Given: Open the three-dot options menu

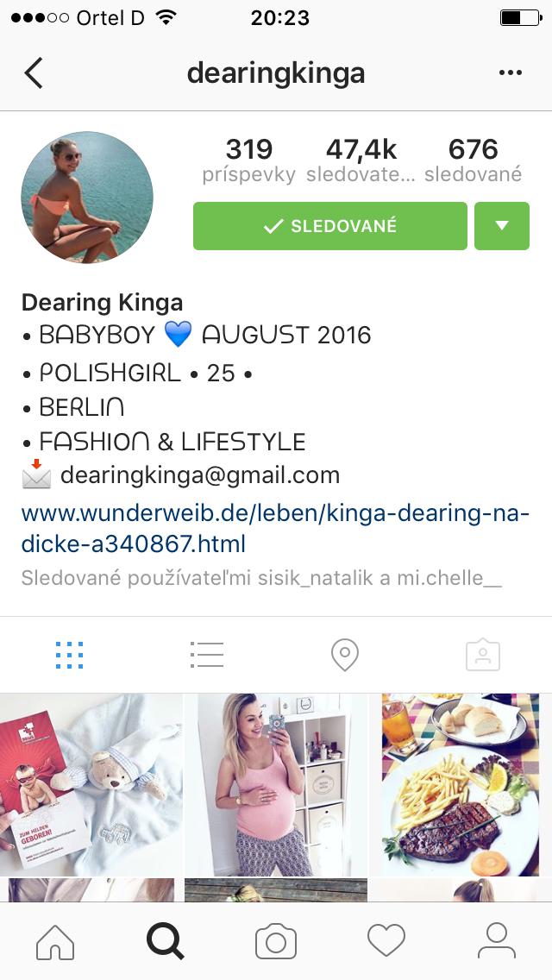Looking at the screenshot, I should pyautogui.click(x=510, y=73).
